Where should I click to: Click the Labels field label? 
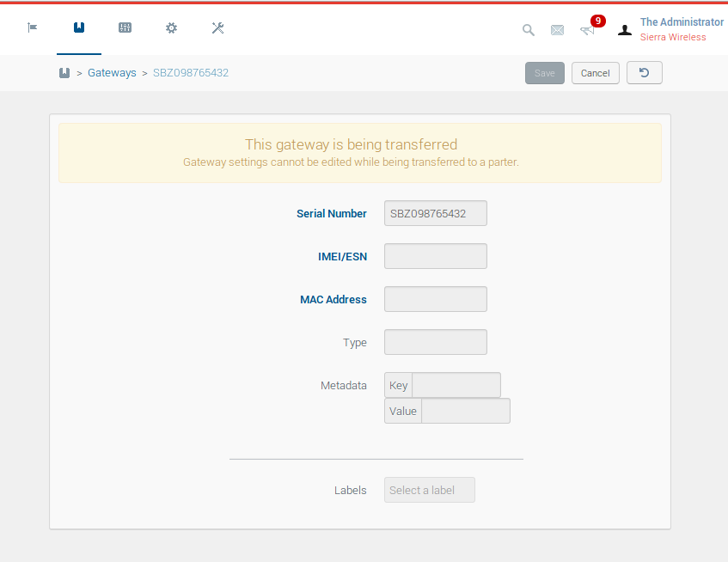(350, 490)
